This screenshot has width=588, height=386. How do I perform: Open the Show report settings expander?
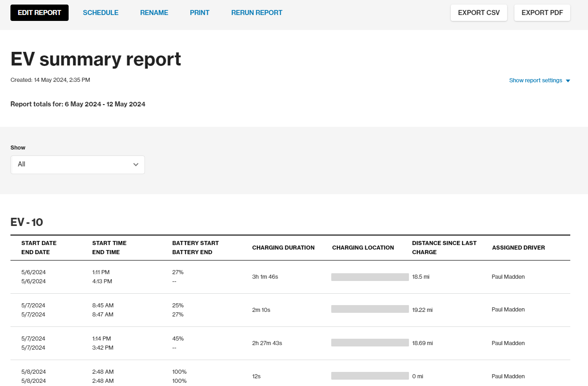[535, 80]
